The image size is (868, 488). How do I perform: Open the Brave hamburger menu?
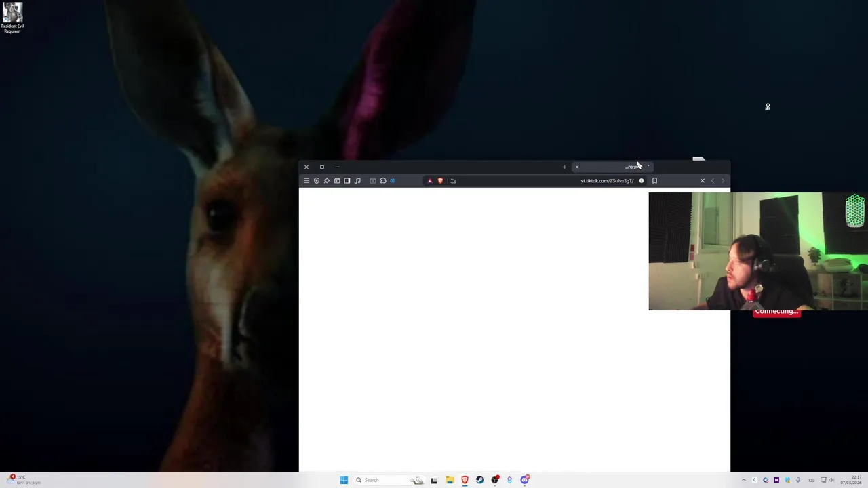tap(307, 181)
